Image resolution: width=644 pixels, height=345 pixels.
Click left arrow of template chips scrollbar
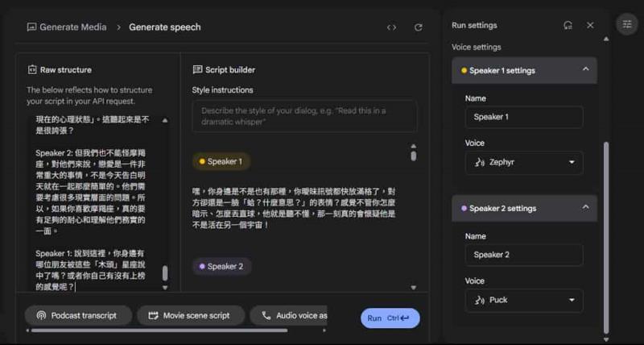coord(27,330)
